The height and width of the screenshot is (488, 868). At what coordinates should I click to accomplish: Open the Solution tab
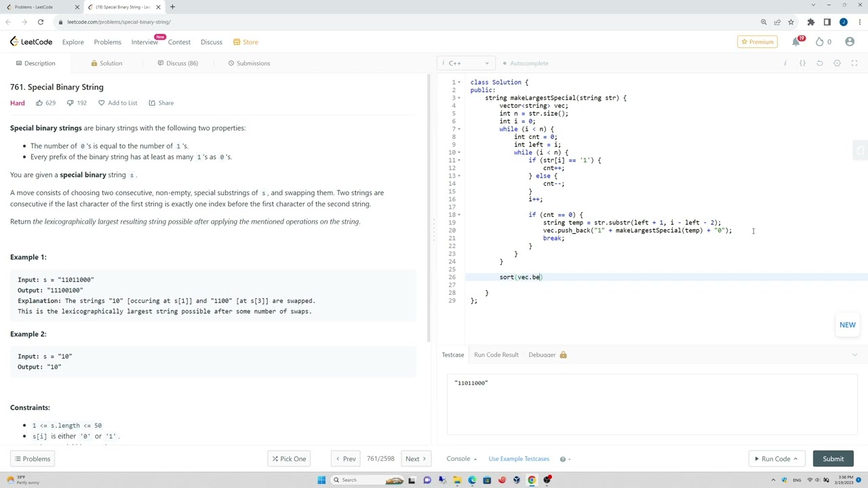pos(106,63)
